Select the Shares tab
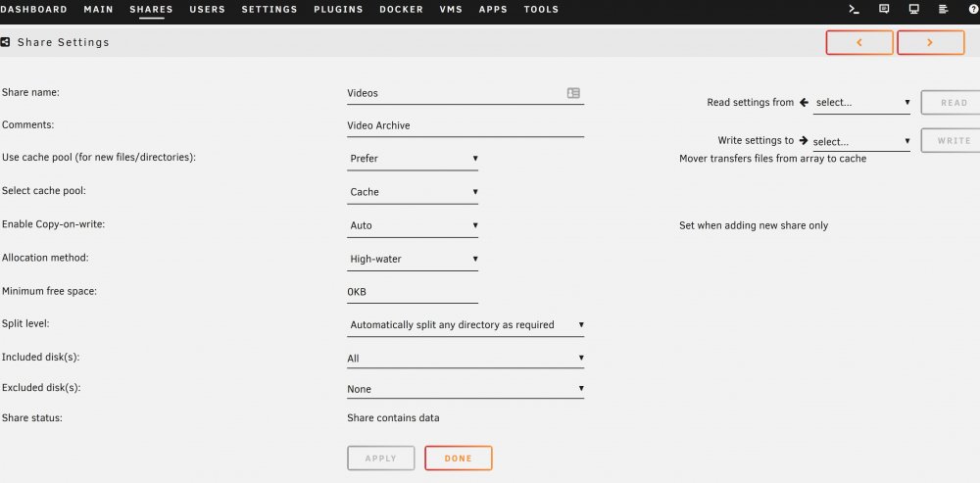The height and width of the screenshot is (483, 980). (151, 10)
